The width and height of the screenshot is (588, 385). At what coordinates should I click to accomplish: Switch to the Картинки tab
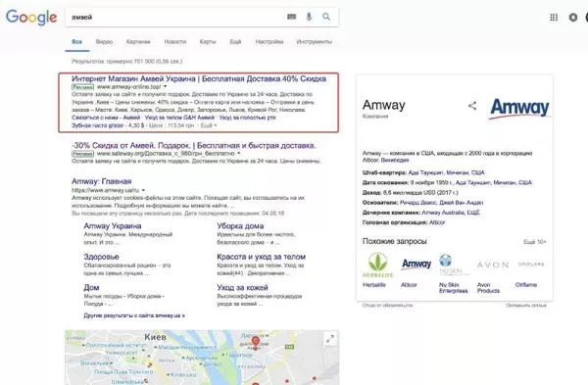coord(138,41)
